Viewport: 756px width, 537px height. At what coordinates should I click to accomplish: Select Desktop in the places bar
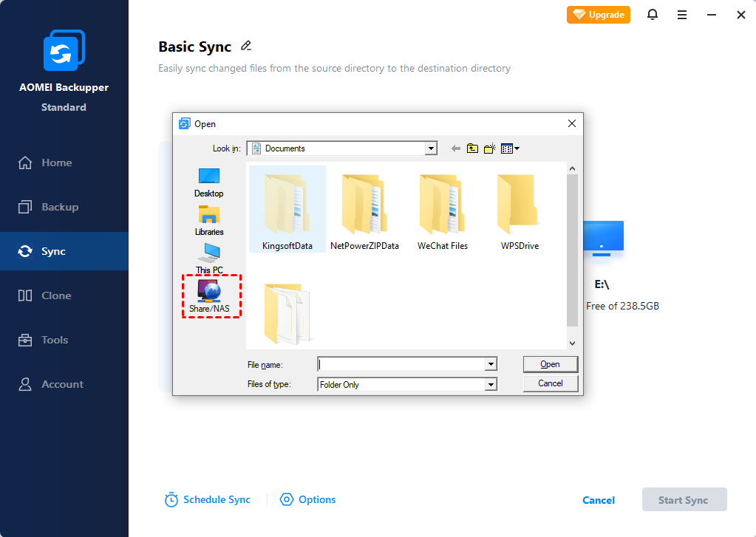(208, 182)
